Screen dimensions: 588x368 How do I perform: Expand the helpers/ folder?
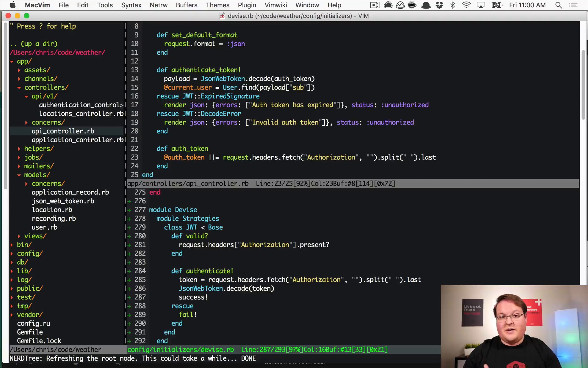(19, 149)
